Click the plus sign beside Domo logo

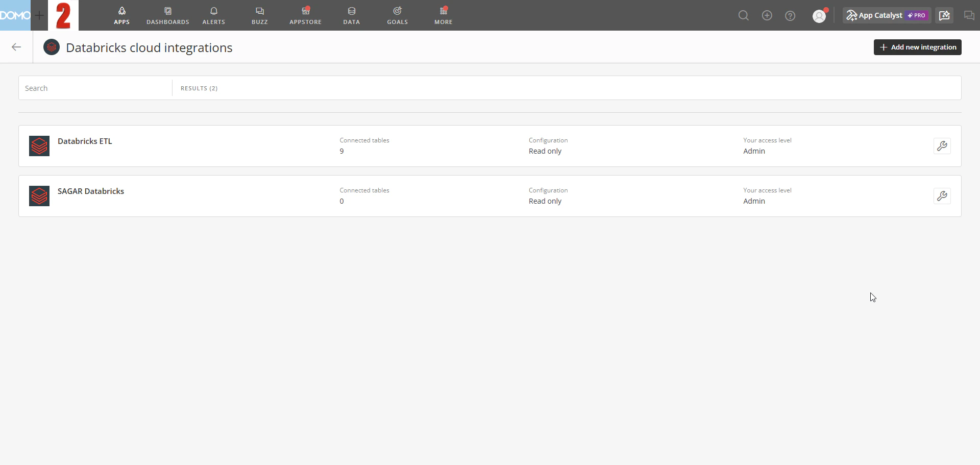click(x=39, y=15)
